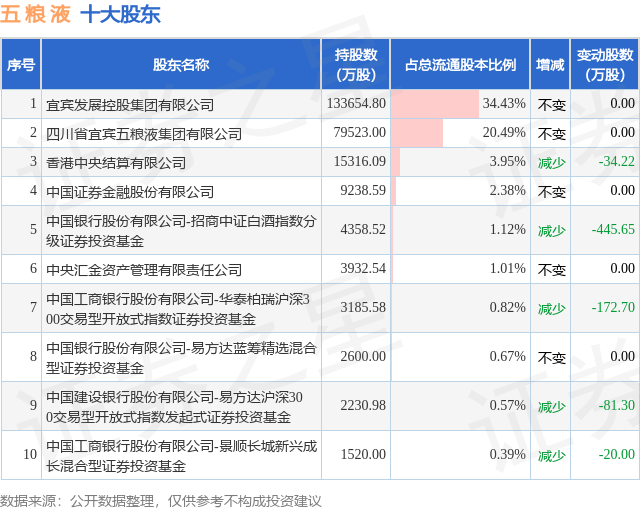Select the 股东名称 column header

coord(181,64)
